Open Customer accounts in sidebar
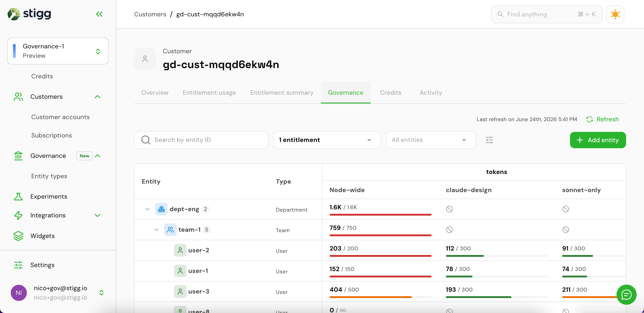The image size is (644, 313). (x=60, y=117)
